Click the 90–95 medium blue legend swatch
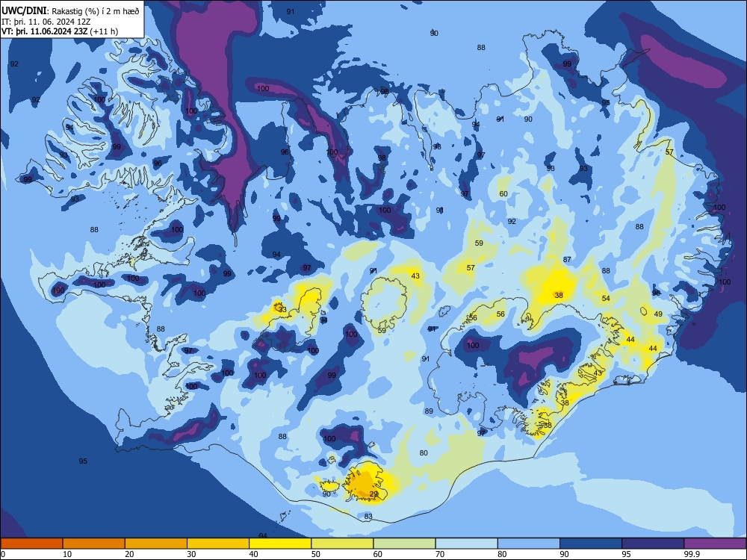Screen dimensions: 747x560 (x=591, y=544)
